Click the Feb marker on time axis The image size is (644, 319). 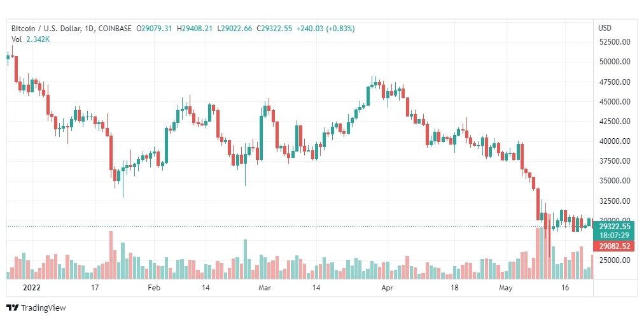pyautogui.click(x=154, y=288)
